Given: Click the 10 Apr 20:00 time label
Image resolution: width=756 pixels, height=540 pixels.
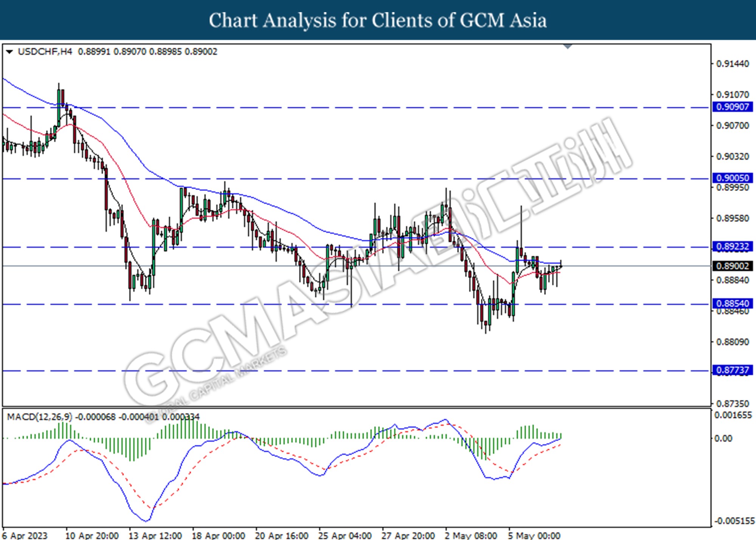Looking at the screenshot, I should coord(92,535).
